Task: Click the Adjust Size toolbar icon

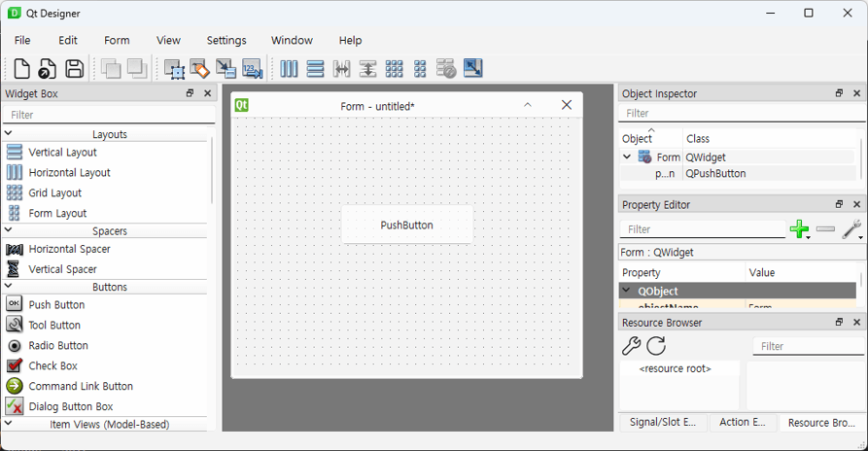Action: coord(472,69)
